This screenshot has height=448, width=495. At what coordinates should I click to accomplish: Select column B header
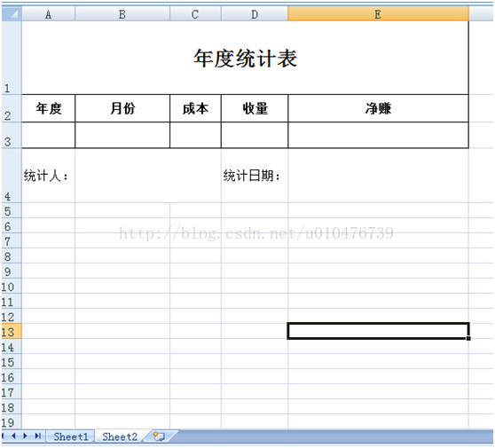click(122, 14)
